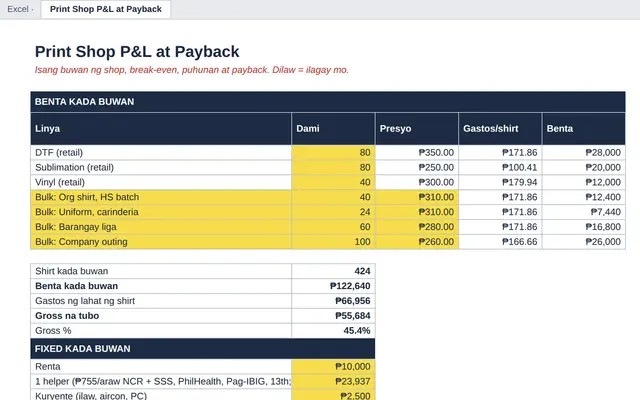Edit the Bulk: Barangay liga label
640x400 pixels.
(161, 227)
